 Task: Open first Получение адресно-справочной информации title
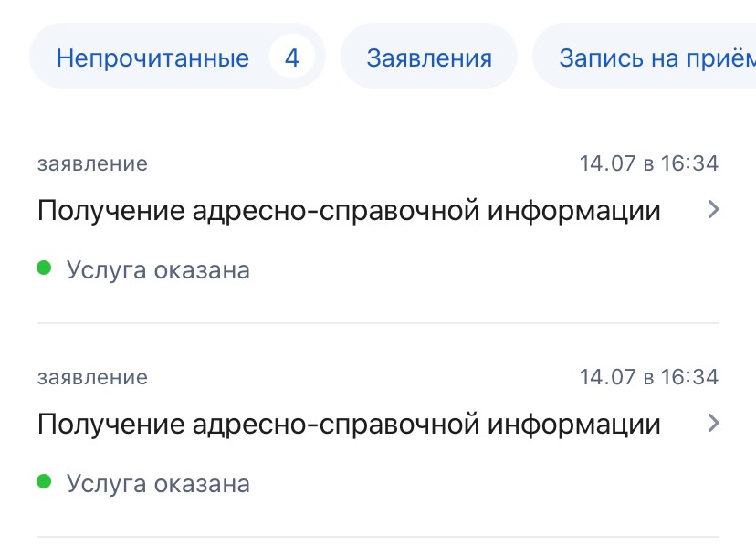(349, 211)
